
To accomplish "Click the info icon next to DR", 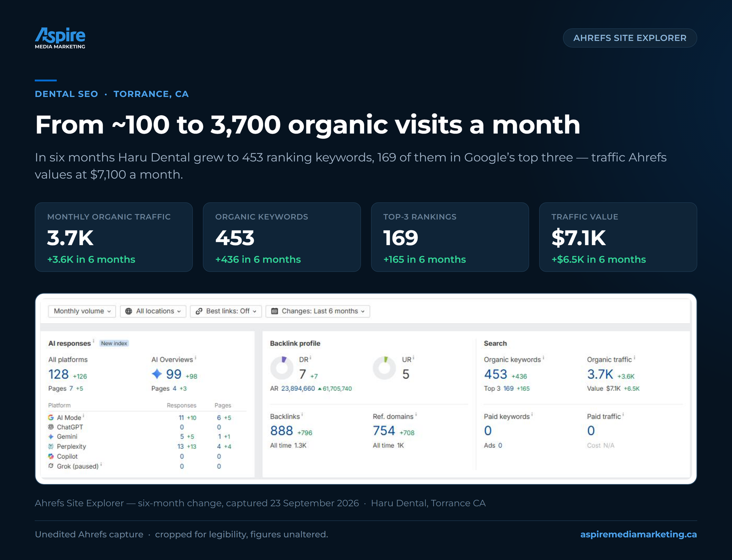I will (x=311, y=358).
